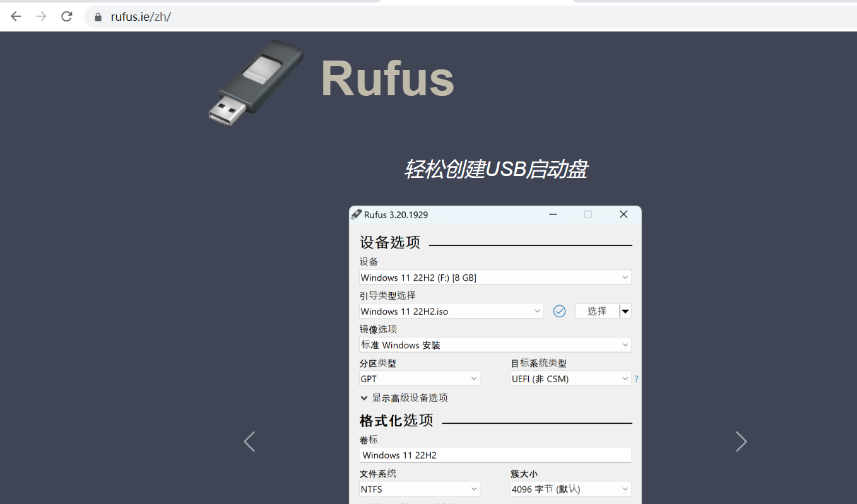Click the checkmark hash verification icon

coord(559,311)
